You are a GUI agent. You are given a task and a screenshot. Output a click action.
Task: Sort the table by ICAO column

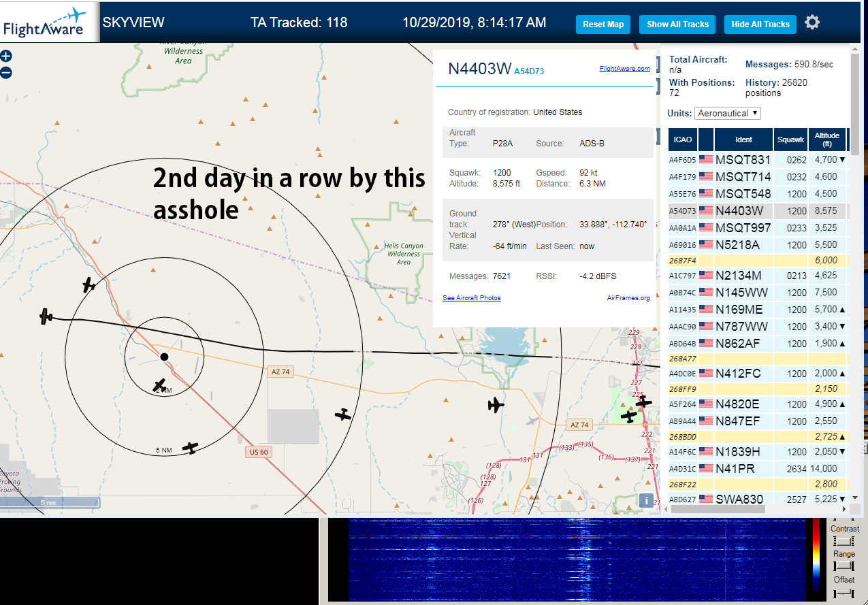(683, 140)
